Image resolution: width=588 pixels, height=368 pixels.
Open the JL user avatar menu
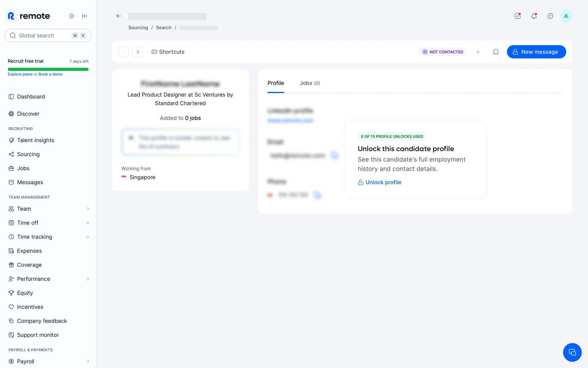(x=566, y=16)
